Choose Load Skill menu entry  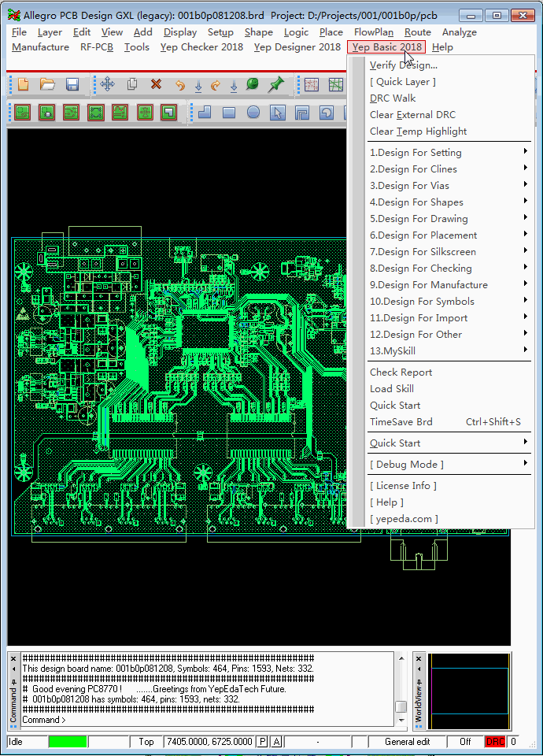point(449,388)
